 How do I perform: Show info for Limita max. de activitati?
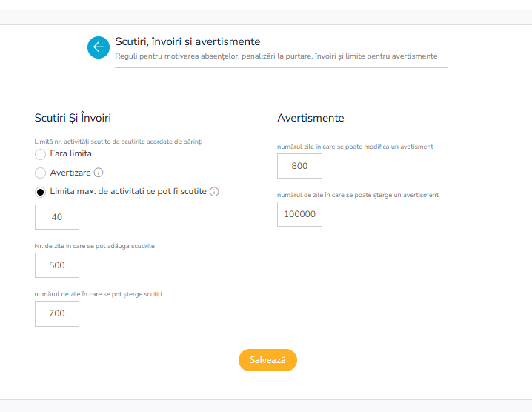tap(214, 191)
